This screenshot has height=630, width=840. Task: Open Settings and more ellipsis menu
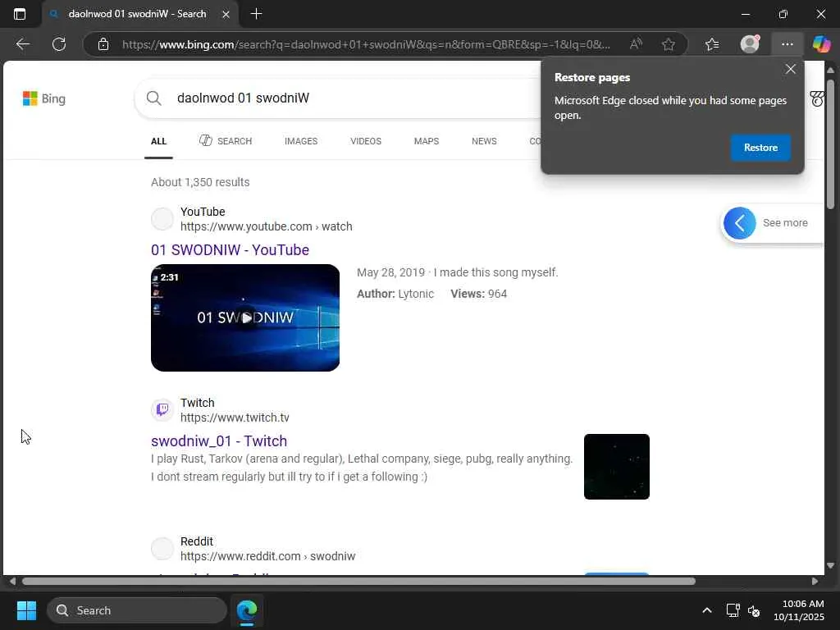tap(787, 44)
